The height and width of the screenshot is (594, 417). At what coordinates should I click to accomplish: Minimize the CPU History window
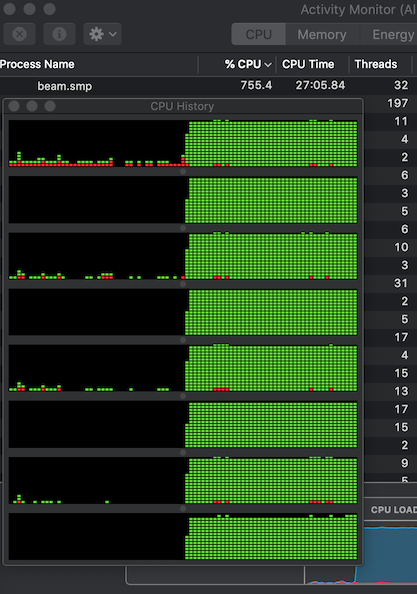[x=32, y=106]
